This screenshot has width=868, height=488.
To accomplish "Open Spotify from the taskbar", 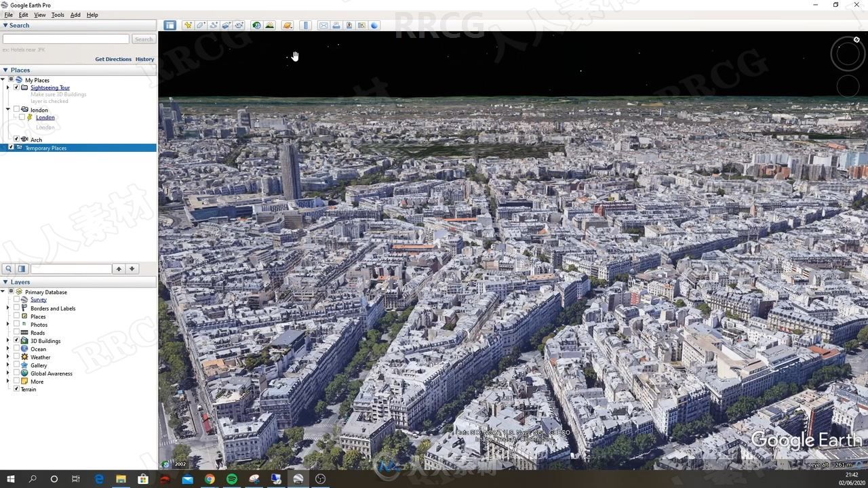I will tap(232, 479).
